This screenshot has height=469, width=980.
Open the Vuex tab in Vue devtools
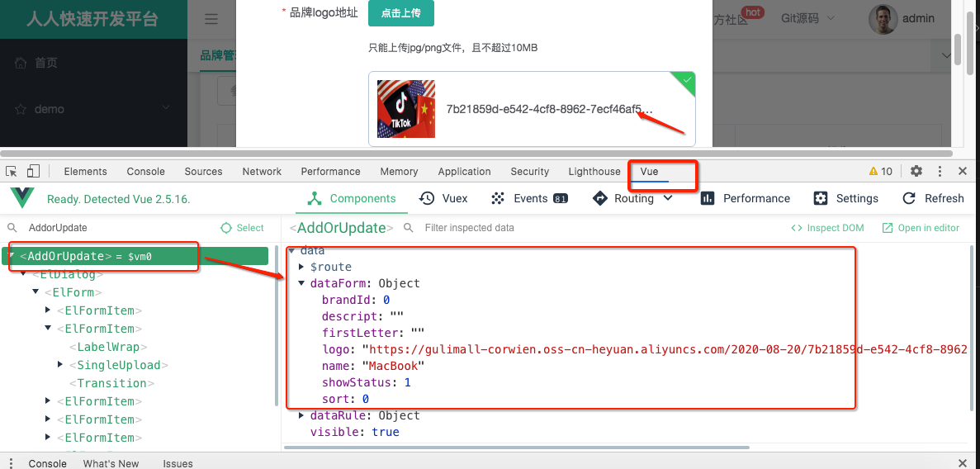(443, 198)
